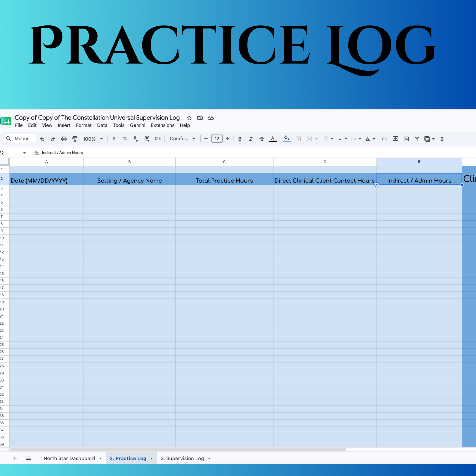The image size is (476, 476).
Task: Click the Redo icon
Action: [x=53, y=139]
